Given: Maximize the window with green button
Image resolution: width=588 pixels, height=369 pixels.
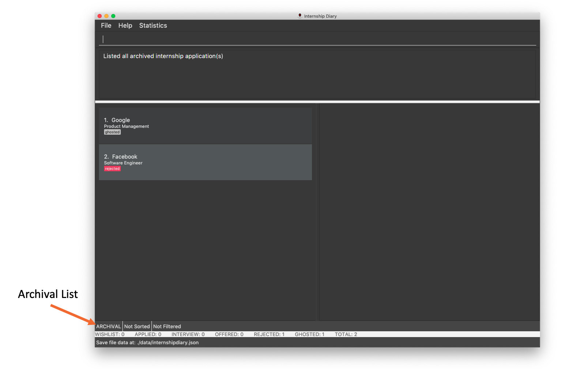Looking at the screenshot, I should [x=113, y=16].
